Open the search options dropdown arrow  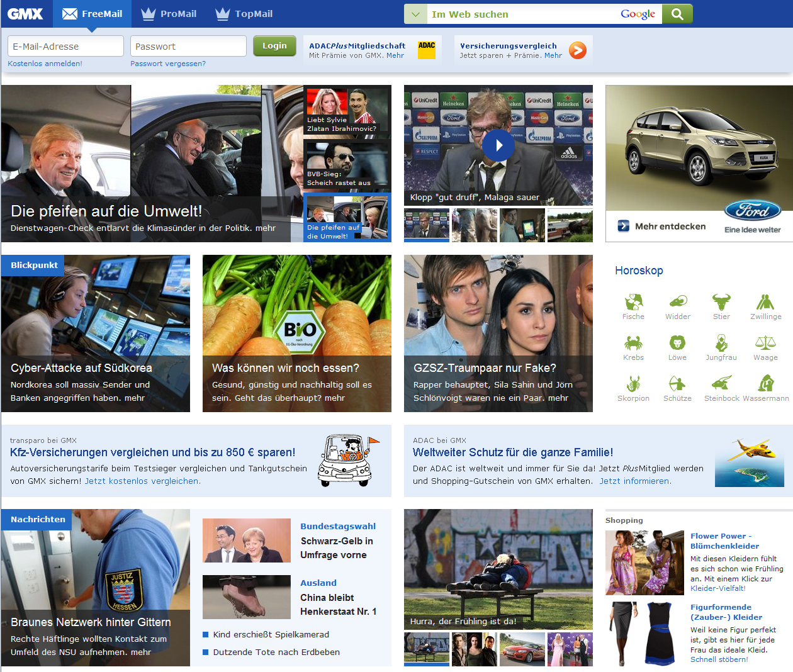[415, 13]
